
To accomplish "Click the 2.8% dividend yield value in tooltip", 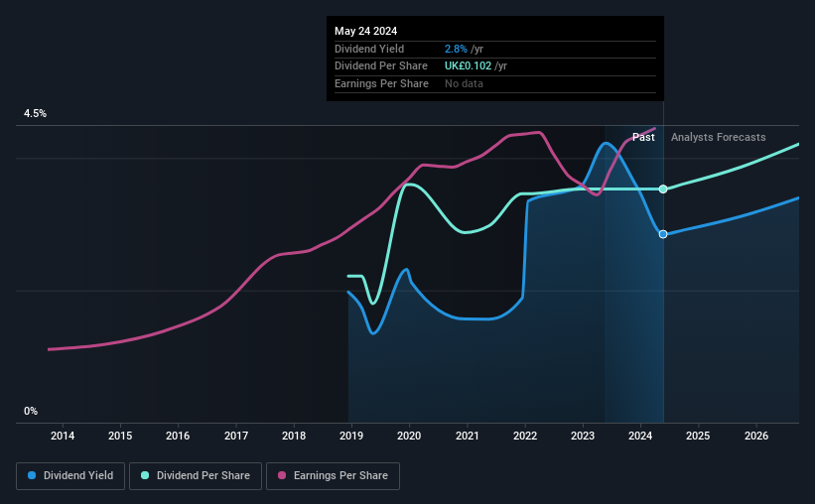I will [x=456, y=49].
